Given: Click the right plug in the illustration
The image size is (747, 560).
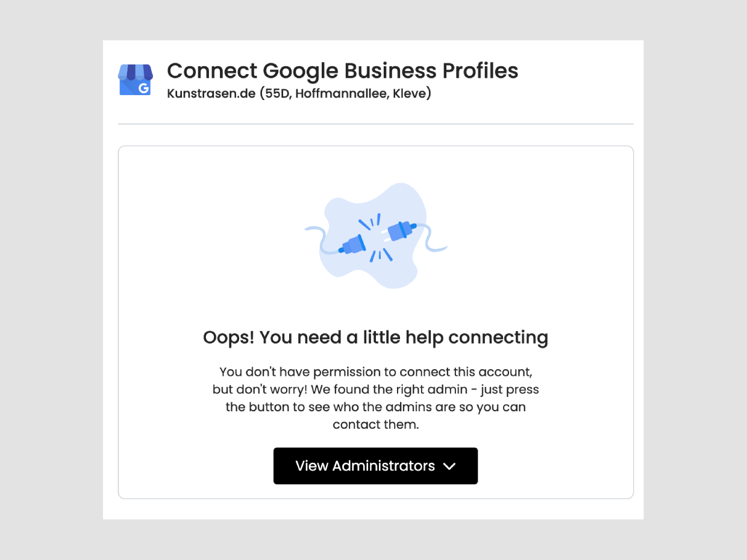Looking at the screenshot, I should [x=400, y=231].
